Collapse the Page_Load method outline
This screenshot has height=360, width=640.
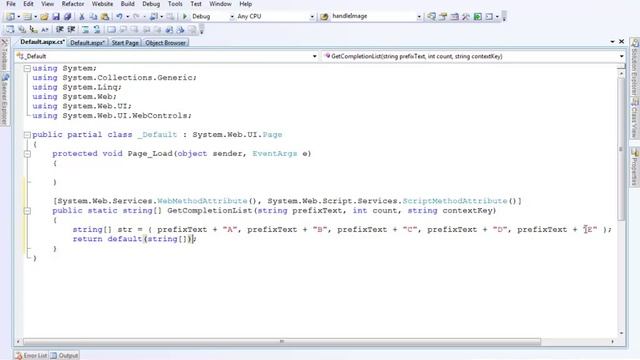click(x=27, y=154)
